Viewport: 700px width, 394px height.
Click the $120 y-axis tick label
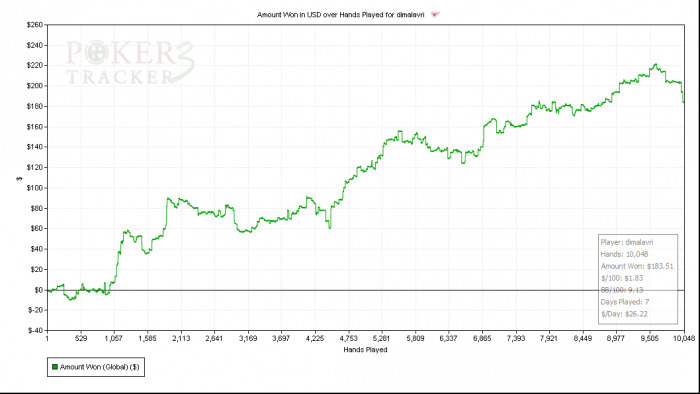coord(35,167)
